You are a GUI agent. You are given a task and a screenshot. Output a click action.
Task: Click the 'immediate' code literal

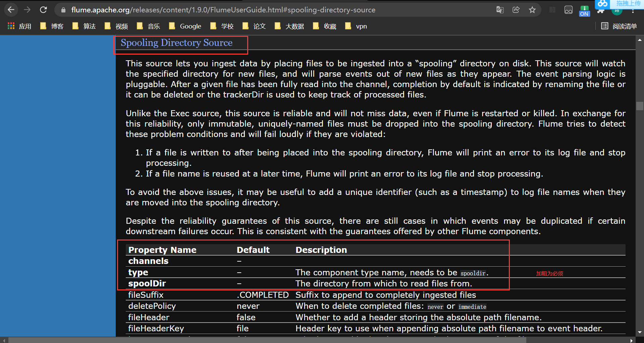coord(472,307)
